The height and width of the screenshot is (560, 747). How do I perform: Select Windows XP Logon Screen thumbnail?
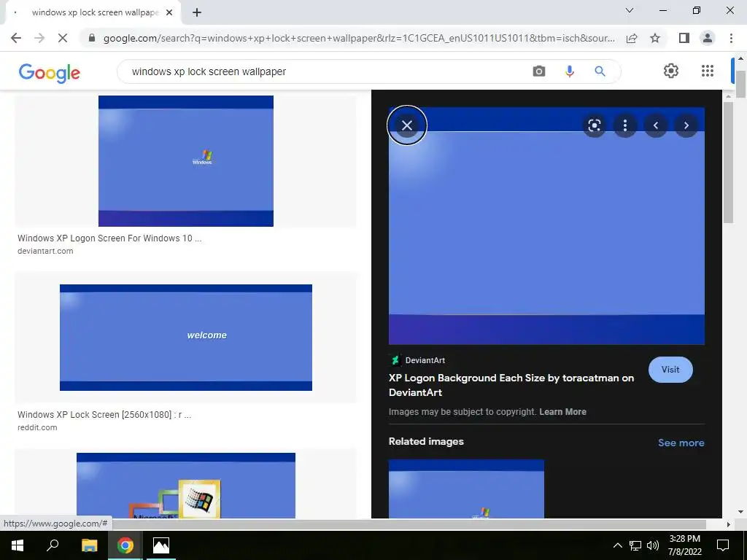point(186,161)
